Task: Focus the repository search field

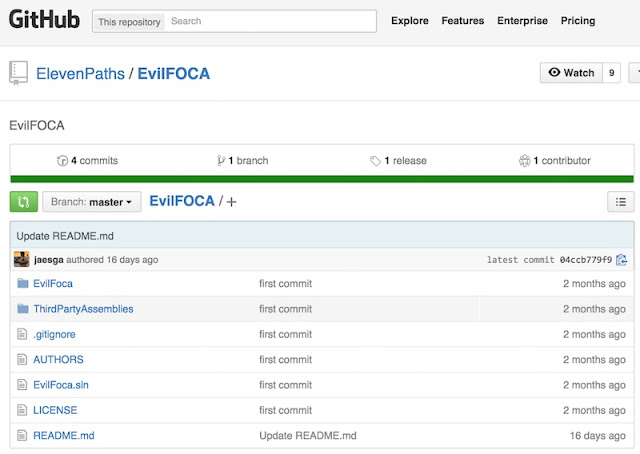Action: 270,21
